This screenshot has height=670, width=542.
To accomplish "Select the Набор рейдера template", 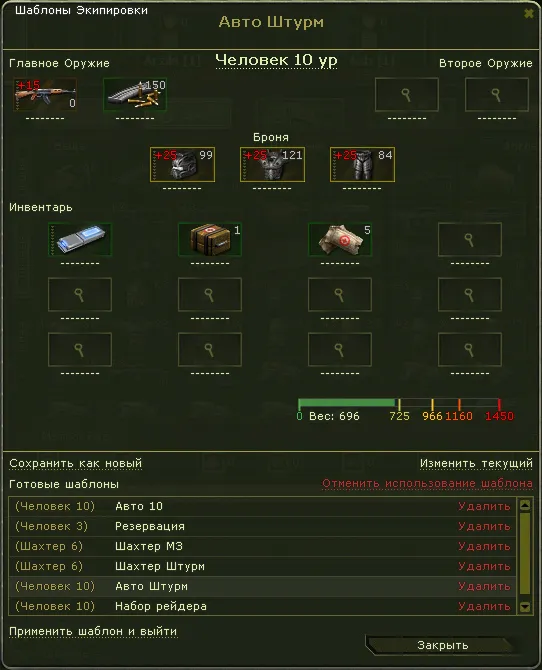I will [262, 606].
